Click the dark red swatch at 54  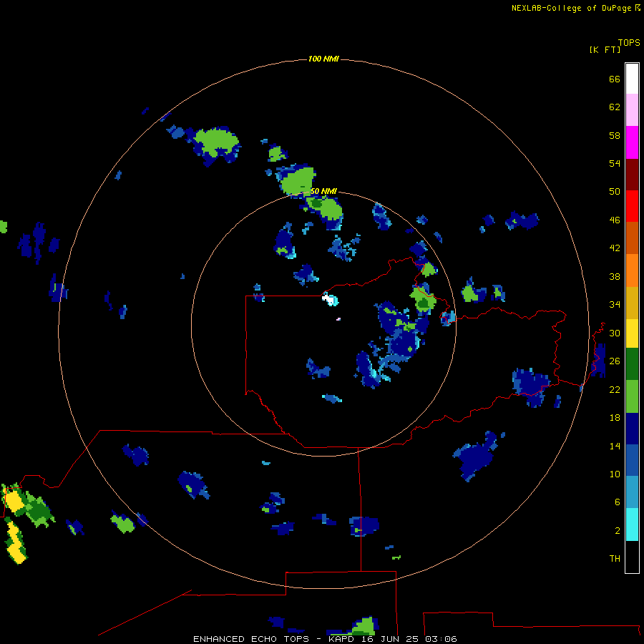632,174
